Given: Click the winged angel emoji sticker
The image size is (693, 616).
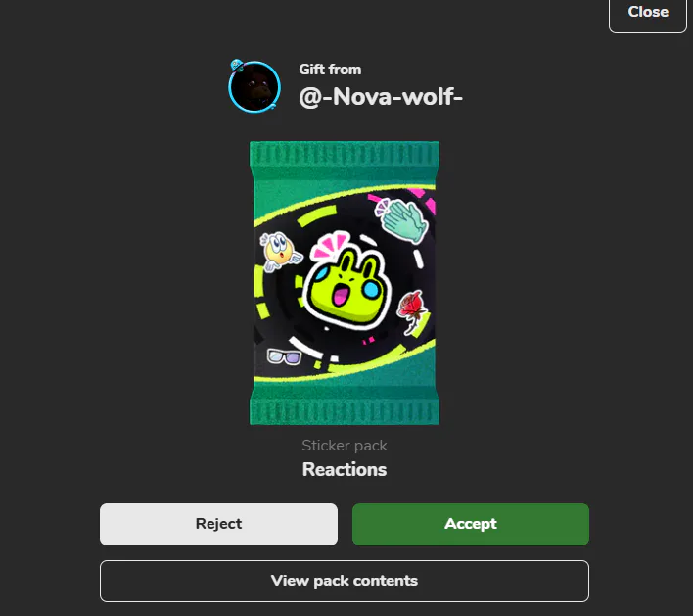Looking at the screenshot, I should (x=280, y=252).
